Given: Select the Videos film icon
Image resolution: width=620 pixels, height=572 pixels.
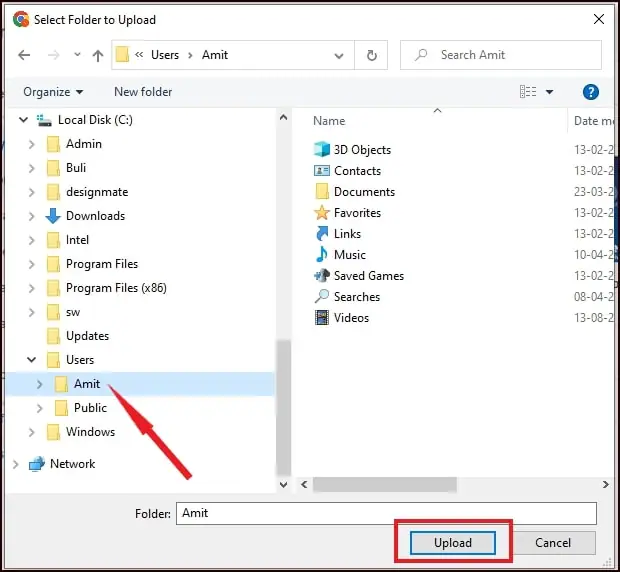Looking at the screenshot, I should [x=321, y=317].
